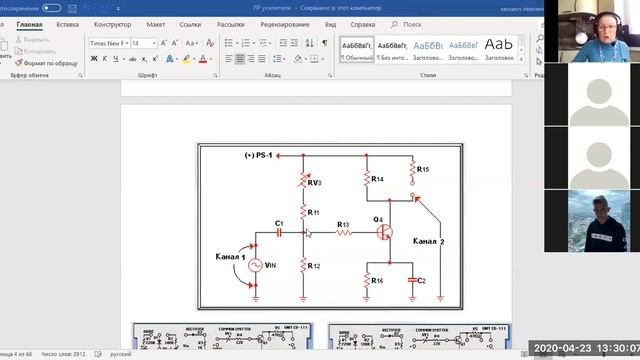Open the Aa change case dropdown
Viewport: 640px width, 360px height.
click(191, 43)
